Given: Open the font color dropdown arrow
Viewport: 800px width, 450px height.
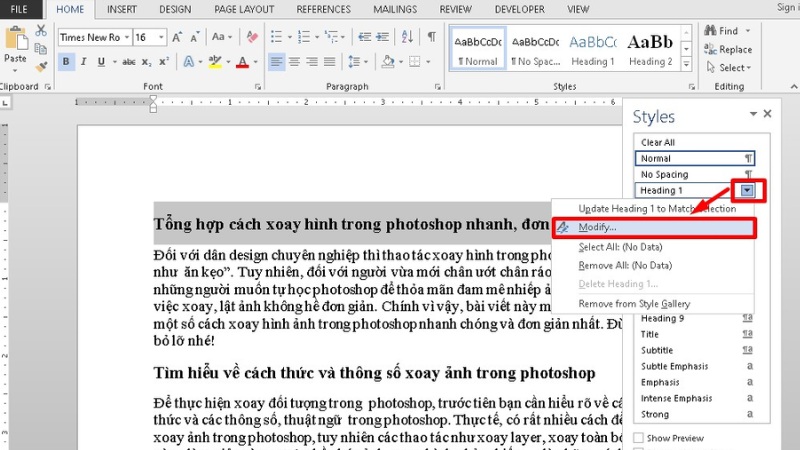Looking at the screenshot, I should (255, 62).
